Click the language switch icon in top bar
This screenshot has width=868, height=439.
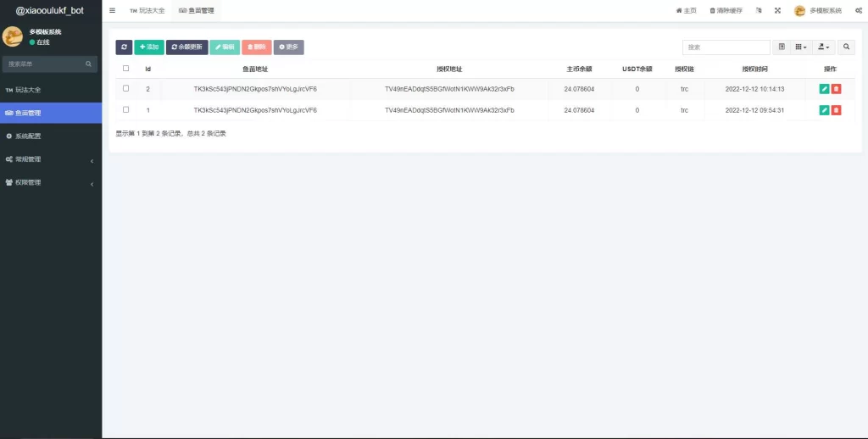pos(758,10)
